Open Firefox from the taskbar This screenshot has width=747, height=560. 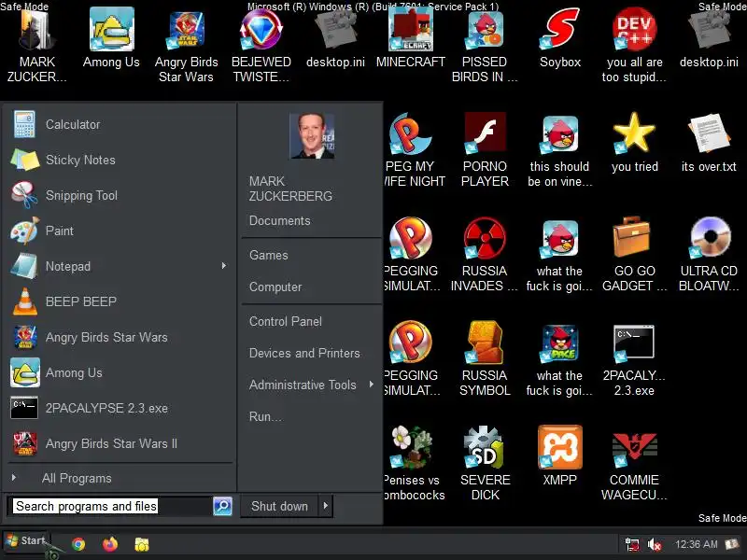click(110, 544)
